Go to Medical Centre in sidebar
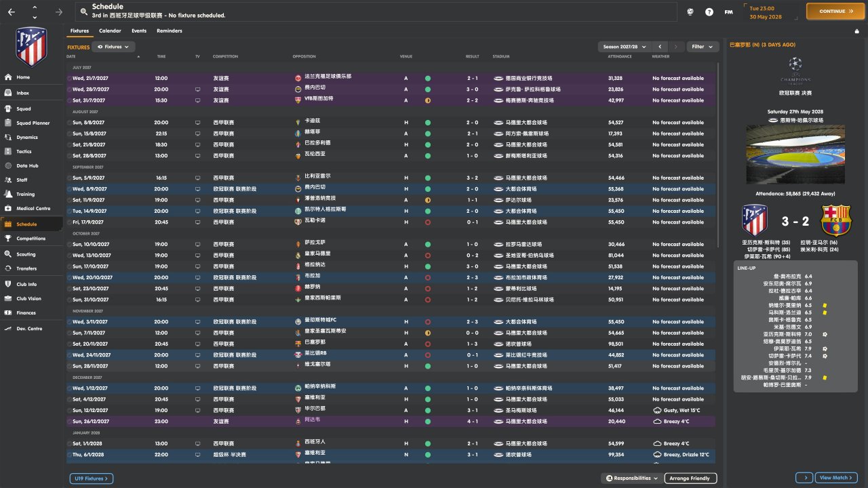Viewport: 868px width, 488px height. click(x=33, y=209)
